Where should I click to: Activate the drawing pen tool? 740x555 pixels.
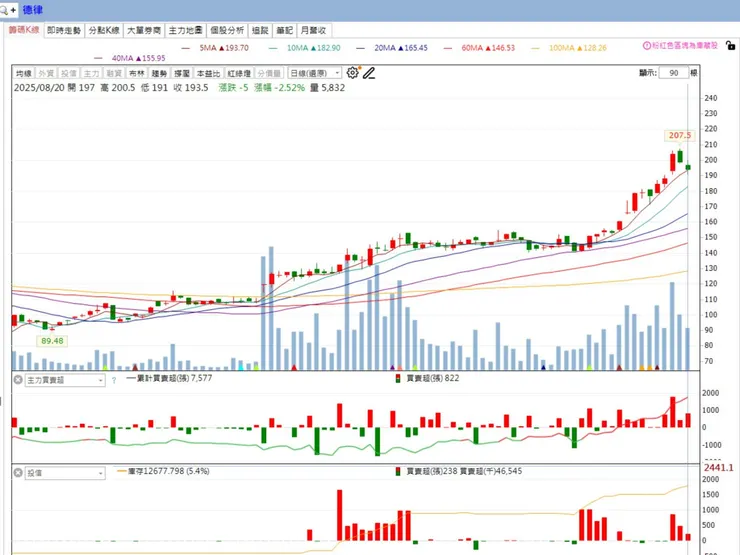click(x=369, y=73)
